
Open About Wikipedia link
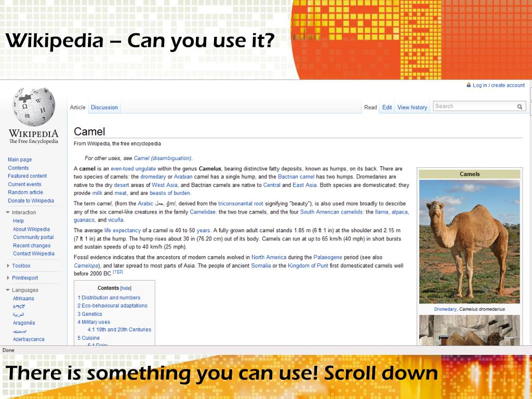[31, 229]
